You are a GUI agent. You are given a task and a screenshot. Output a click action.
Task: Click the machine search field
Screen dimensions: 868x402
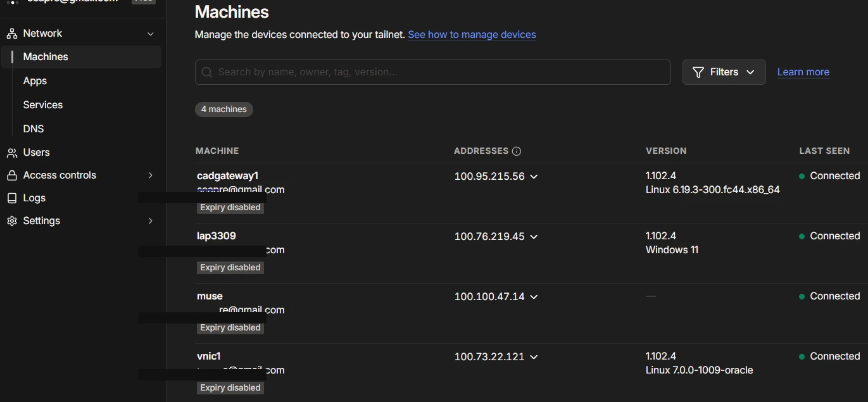point(432,72)
